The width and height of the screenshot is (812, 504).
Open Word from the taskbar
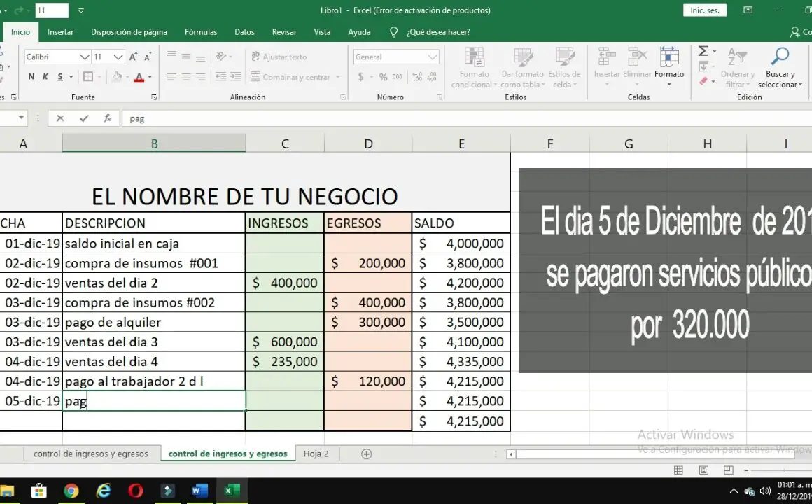point(199,491)
